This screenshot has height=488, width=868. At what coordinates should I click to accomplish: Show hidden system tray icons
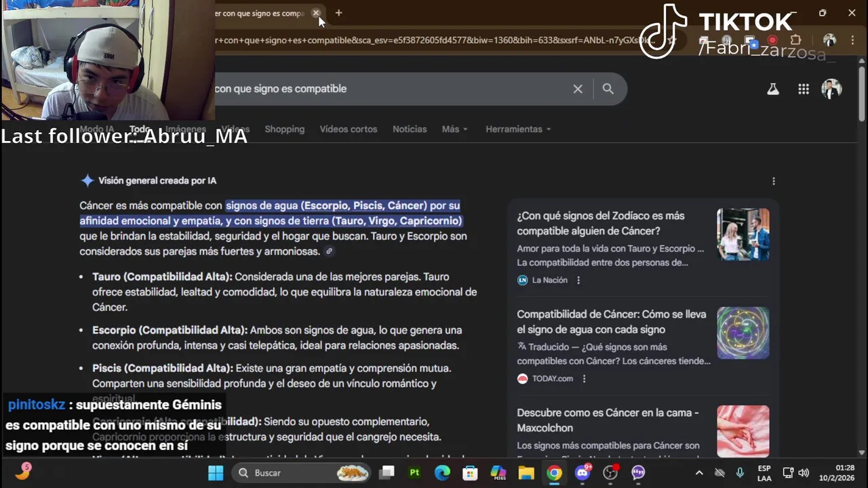tap(699, 472)
